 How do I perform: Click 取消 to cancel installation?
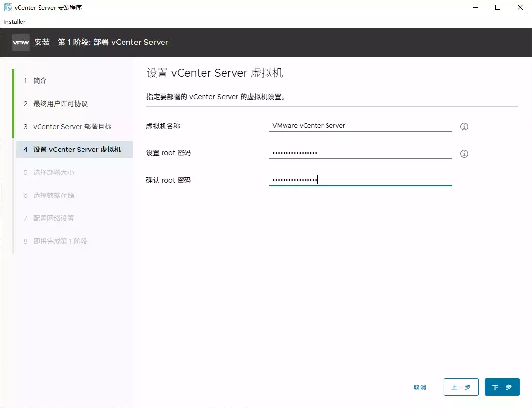pyautogui.click(x=420, y=387)
